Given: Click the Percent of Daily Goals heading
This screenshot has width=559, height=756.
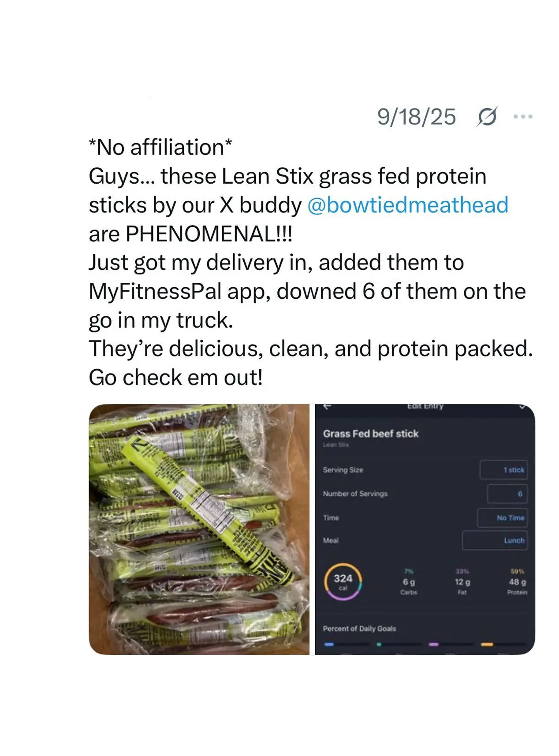Looking at the screenshot, I should coord(359,629).
